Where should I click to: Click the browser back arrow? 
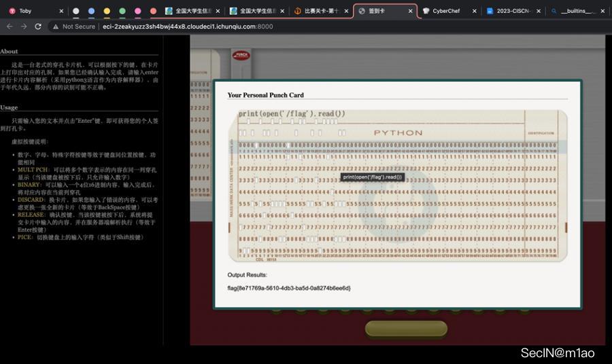click(10, 26)
